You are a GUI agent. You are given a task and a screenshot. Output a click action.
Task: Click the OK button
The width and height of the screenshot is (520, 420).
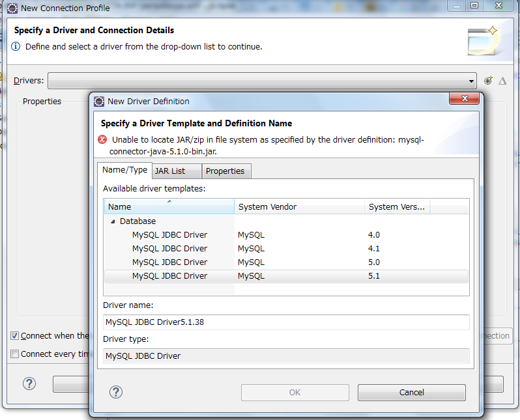(x=295, y=392)
